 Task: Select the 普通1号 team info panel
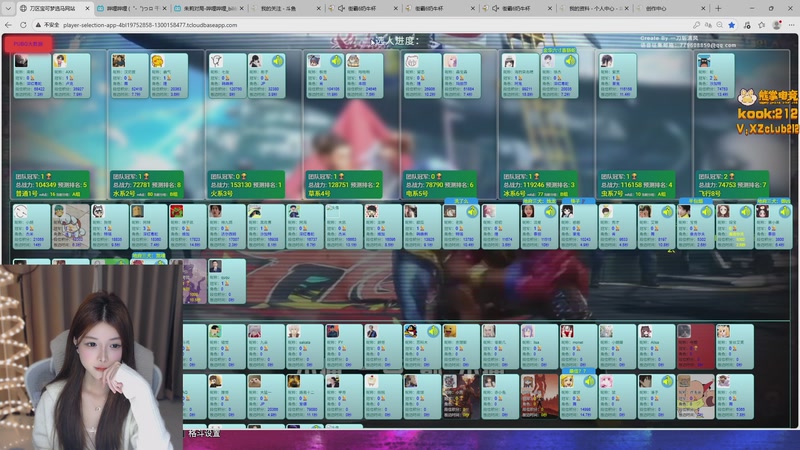(x=51, y=184)
